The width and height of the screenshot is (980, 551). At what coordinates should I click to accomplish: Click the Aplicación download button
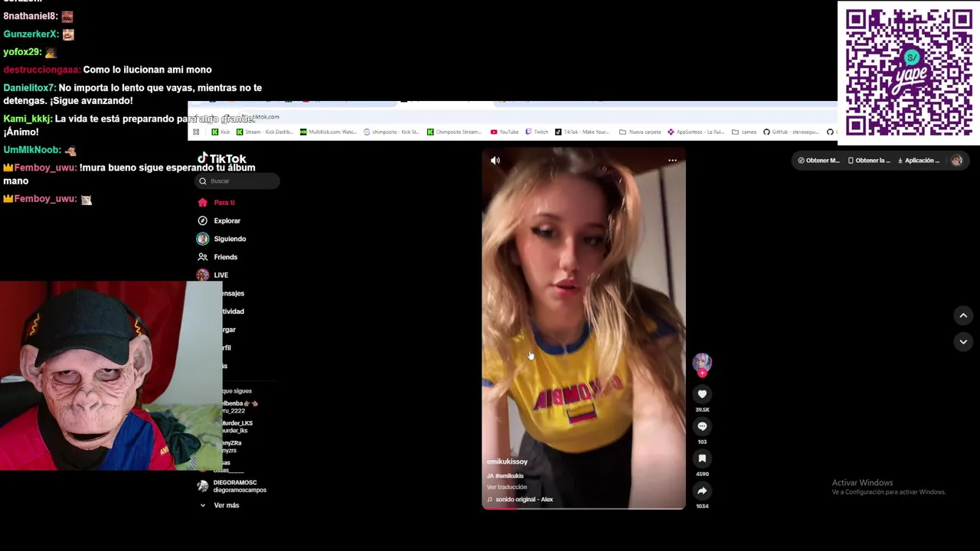coord(919,161)
